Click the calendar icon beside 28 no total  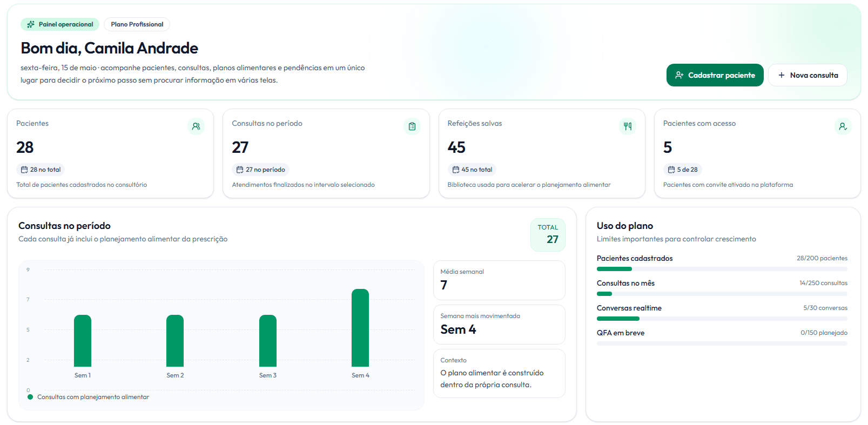coord(24,170)
